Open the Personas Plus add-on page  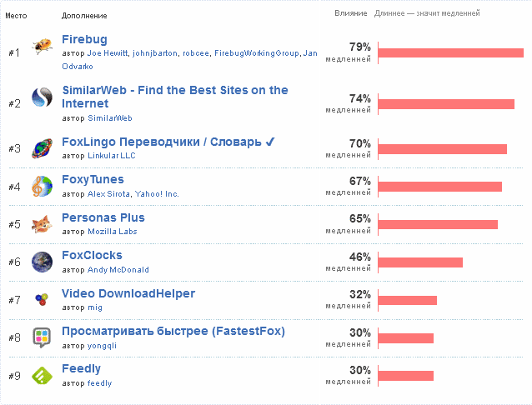pyautogui.click(x=103, y=217)
